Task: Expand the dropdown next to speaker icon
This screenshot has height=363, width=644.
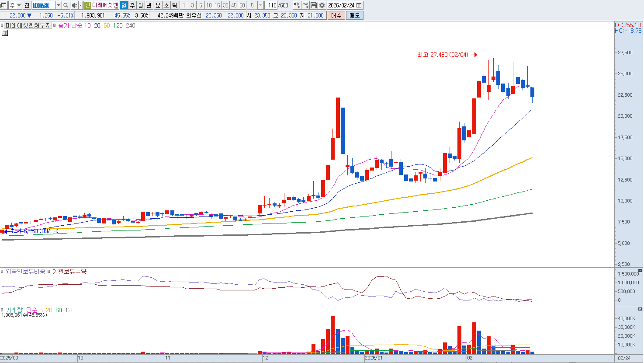Action: pos(80,5)
